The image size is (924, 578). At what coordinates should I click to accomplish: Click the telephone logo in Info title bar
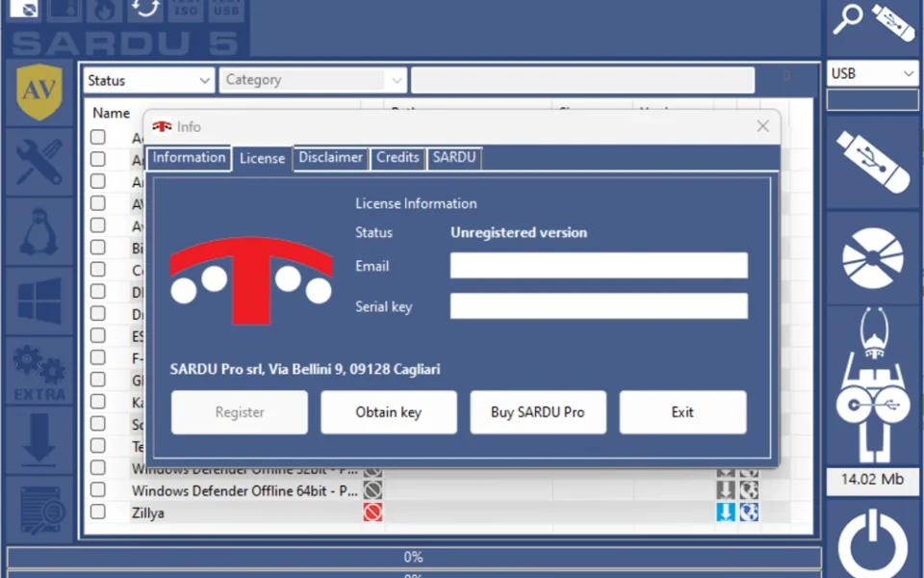point(162,126)
